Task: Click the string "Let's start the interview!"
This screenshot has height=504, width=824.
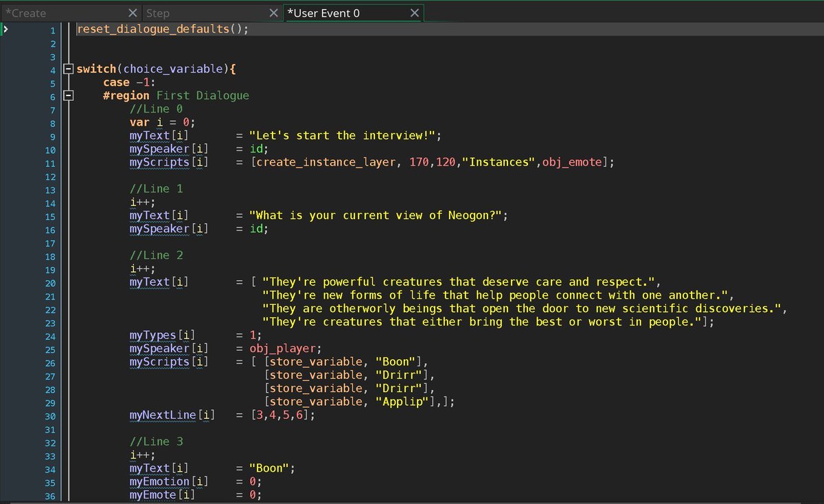Action: coord(342,135)
